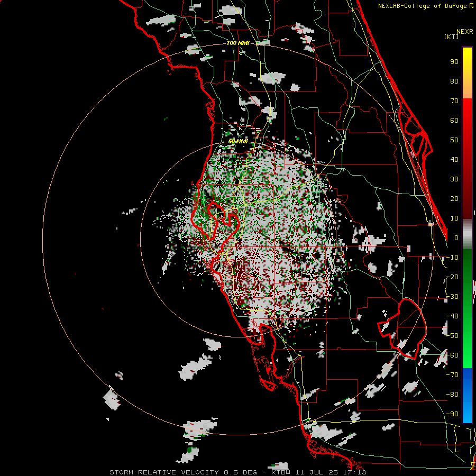
Task: Click the "50 NMI" range ring label
Action: (238, 141)
